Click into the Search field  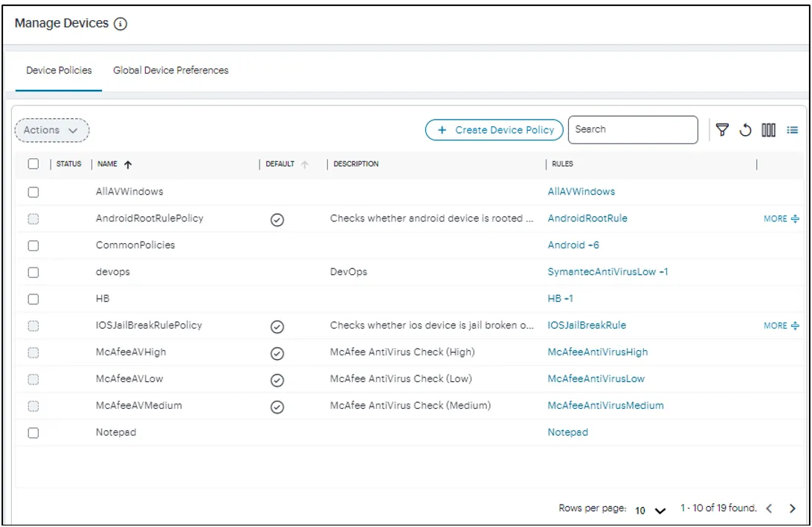click(633, 129)
